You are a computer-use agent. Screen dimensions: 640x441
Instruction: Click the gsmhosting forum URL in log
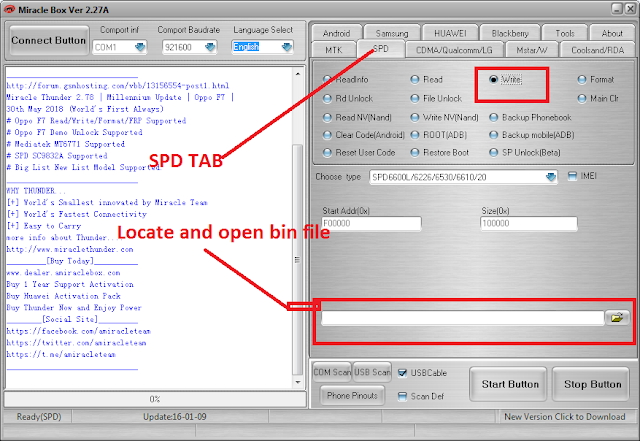pyautogui.click(x=118, y=86)
